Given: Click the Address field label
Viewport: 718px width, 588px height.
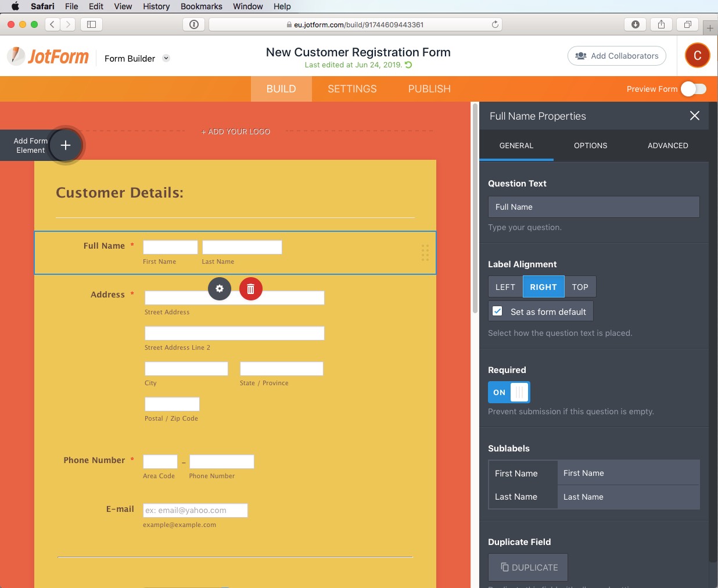Looking at the screenshot, I should click(x=107, y=295).
